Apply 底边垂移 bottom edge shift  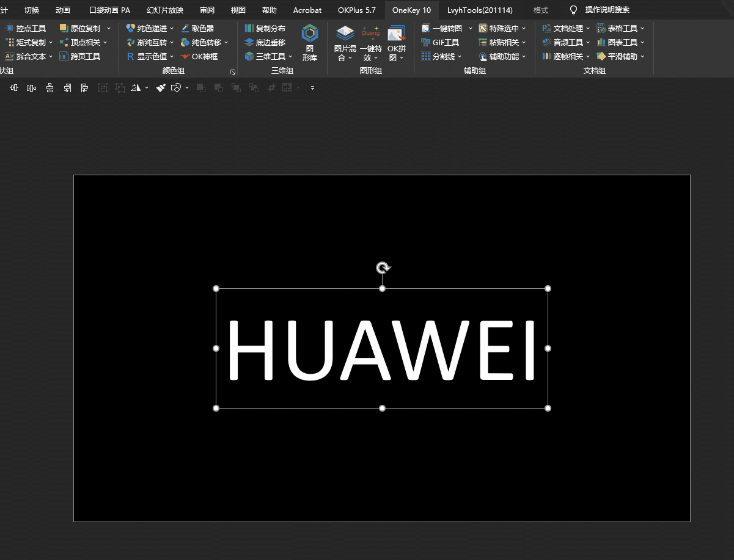click(x=265, y=42)
